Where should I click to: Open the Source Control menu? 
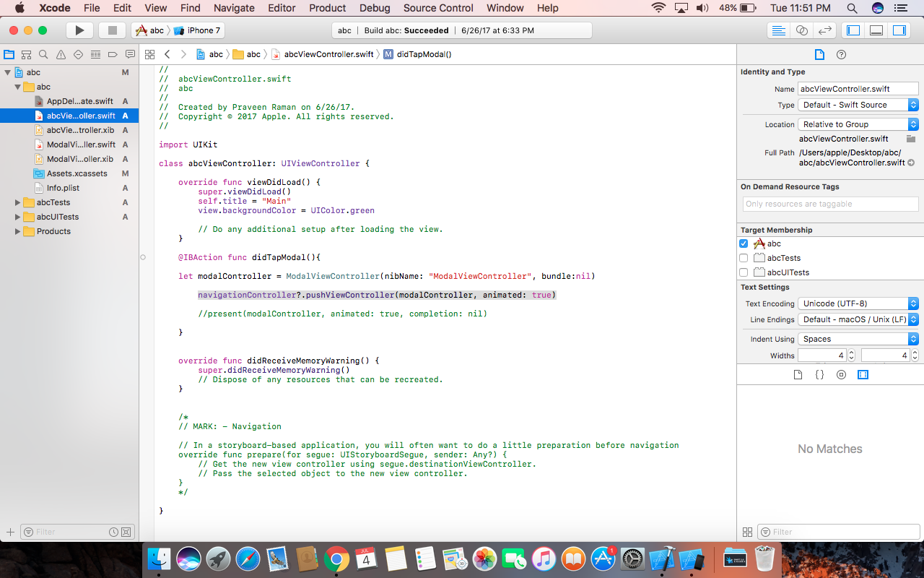(x=437, y=8)
